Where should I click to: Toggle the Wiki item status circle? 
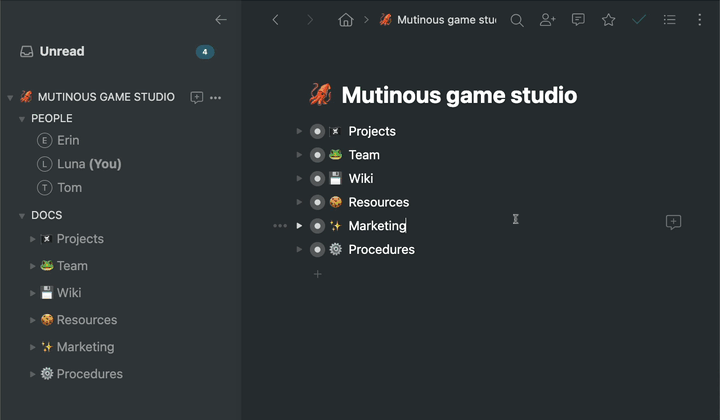coord(317,179)
